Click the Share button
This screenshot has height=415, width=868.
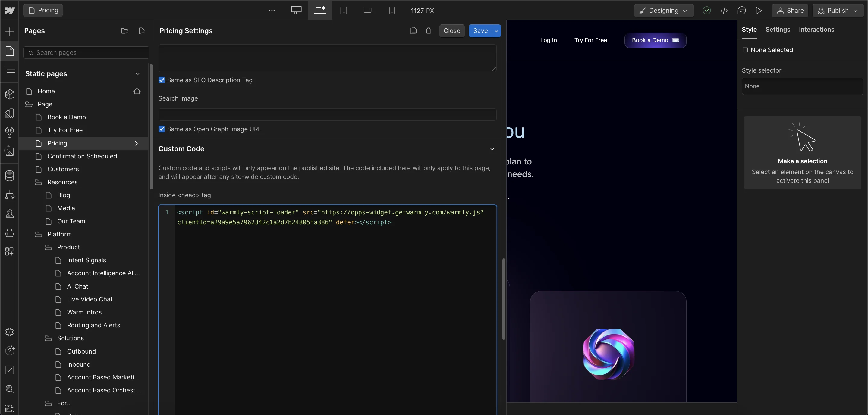coord(790,11)
